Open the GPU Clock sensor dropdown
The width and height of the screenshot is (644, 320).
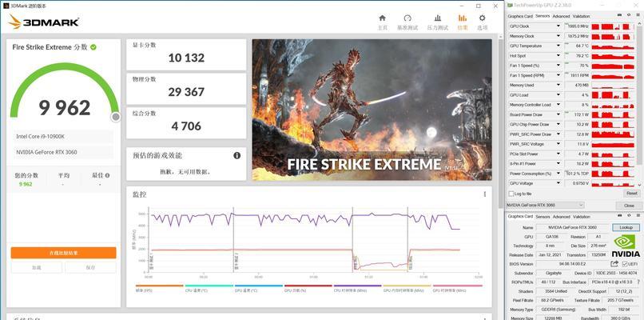pos(559,26)
